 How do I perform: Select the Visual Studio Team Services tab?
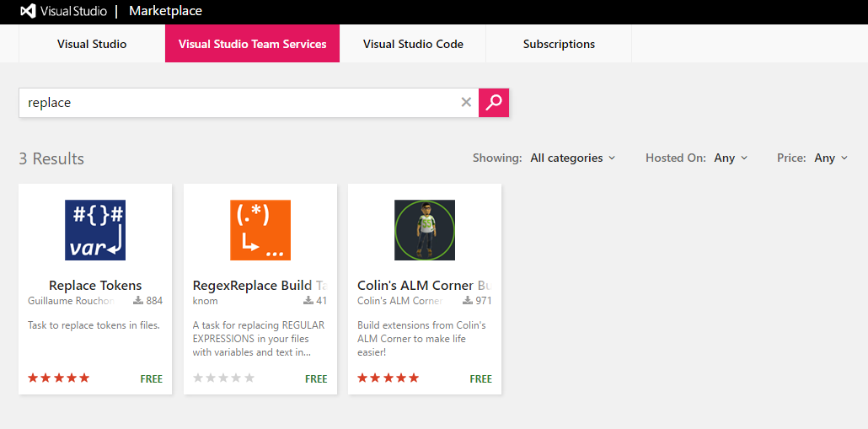click(253, 44)
